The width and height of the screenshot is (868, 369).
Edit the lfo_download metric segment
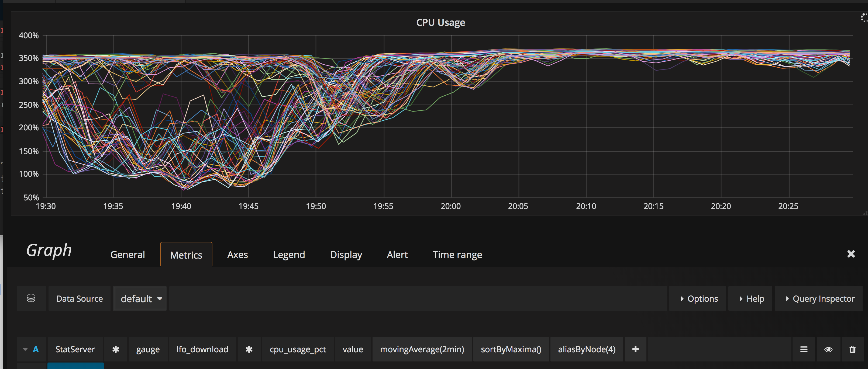click(x=202, y=349)
